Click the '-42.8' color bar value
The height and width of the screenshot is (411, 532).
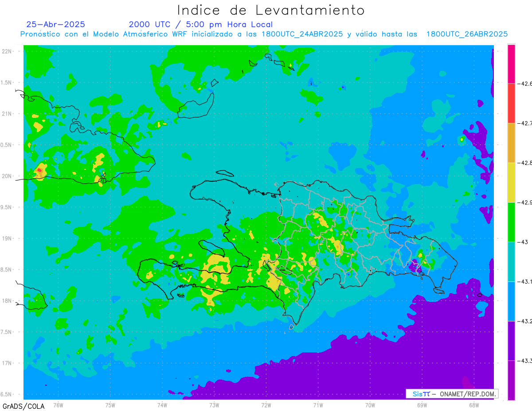[524, 163]
